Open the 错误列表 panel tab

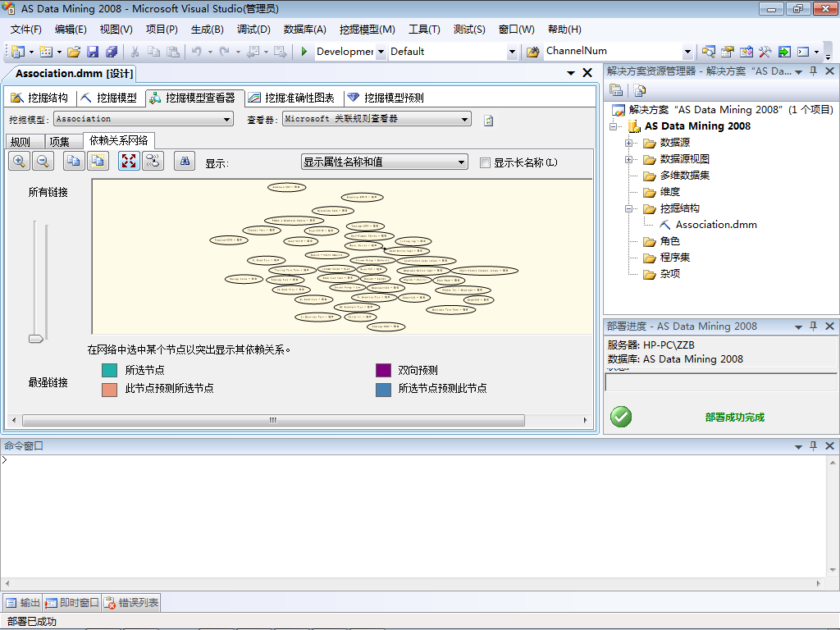(x=131, y=603)
